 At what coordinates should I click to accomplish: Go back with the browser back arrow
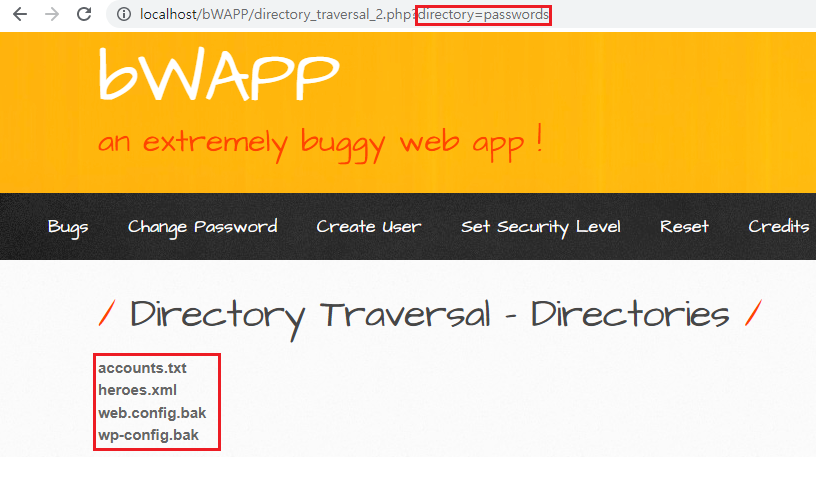click(20, 14)
